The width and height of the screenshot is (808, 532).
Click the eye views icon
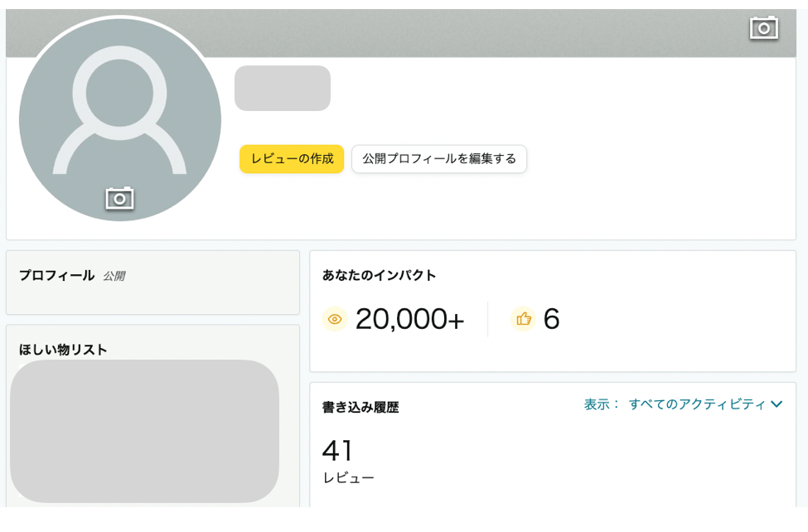[335, 319]
